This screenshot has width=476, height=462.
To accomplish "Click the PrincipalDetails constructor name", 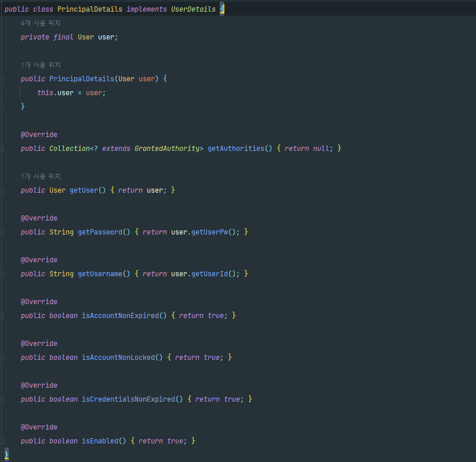I will point(82,79).
